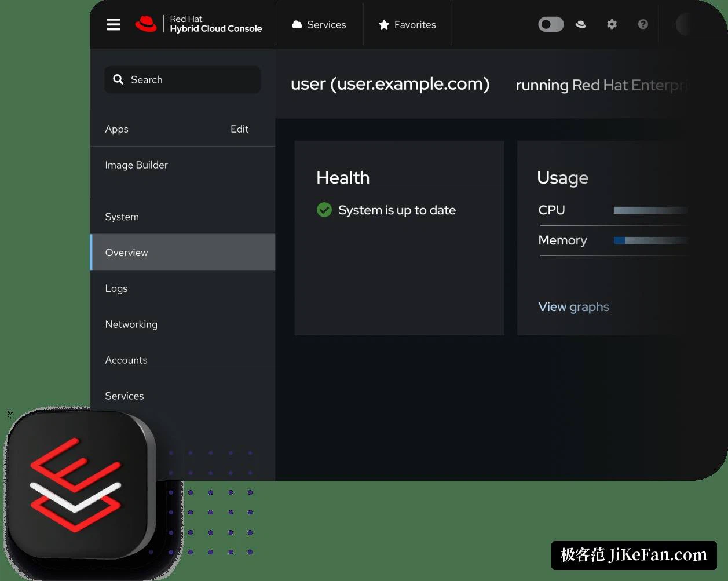Image resolution: width=728 pixels, height=581 pixels.
Task: Click the View graphs link
Action: point(573,307)
